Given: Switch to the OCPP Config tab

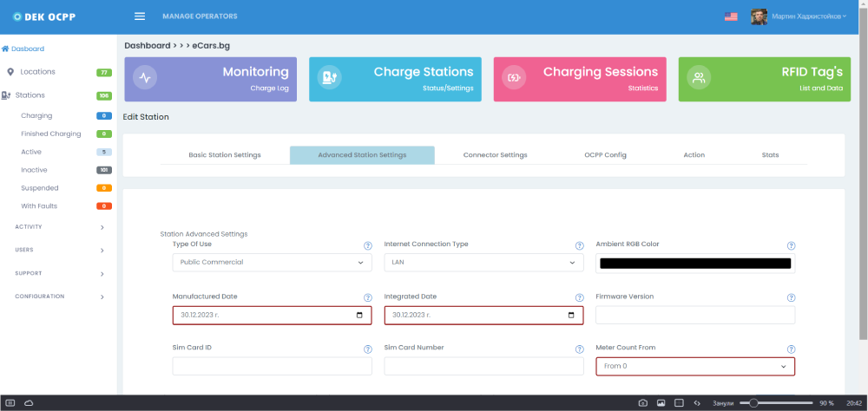Looking at the screenshot, I should tap(605, 155).
